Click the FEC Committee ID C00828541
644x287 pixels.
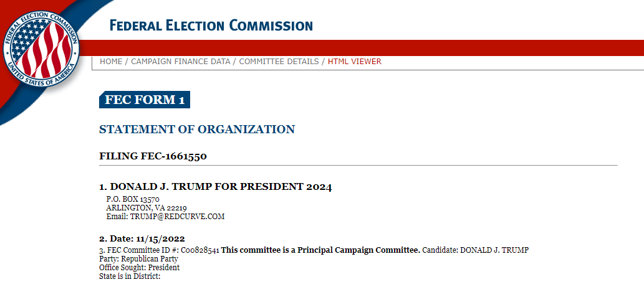pos(199,250)
